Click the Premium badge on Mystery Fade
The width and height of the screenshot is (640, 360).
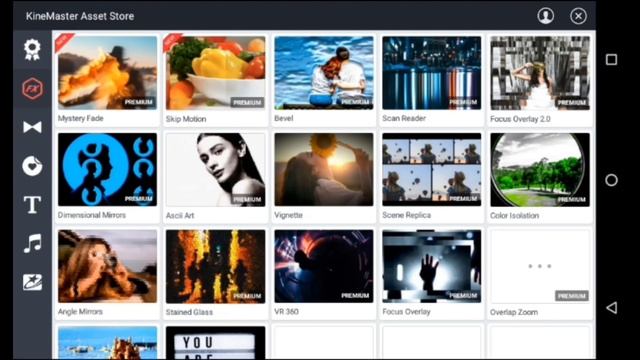[x=139, y=102]
